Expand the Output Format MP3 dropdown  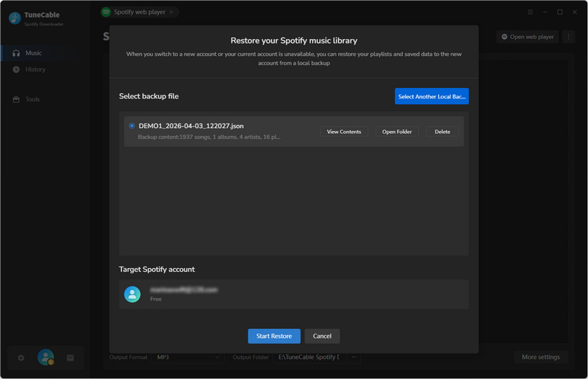187,357
